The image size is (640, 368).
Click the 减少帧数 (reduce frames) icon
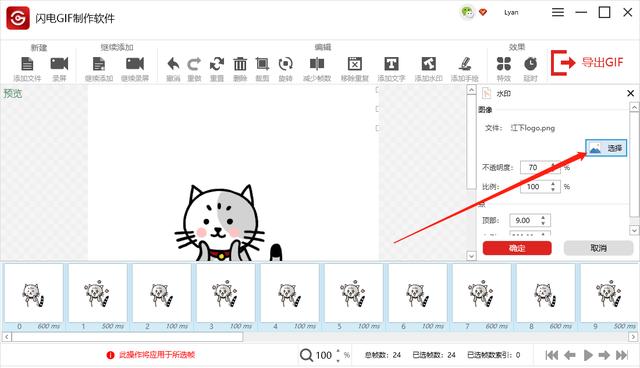[x=317, y=64]
